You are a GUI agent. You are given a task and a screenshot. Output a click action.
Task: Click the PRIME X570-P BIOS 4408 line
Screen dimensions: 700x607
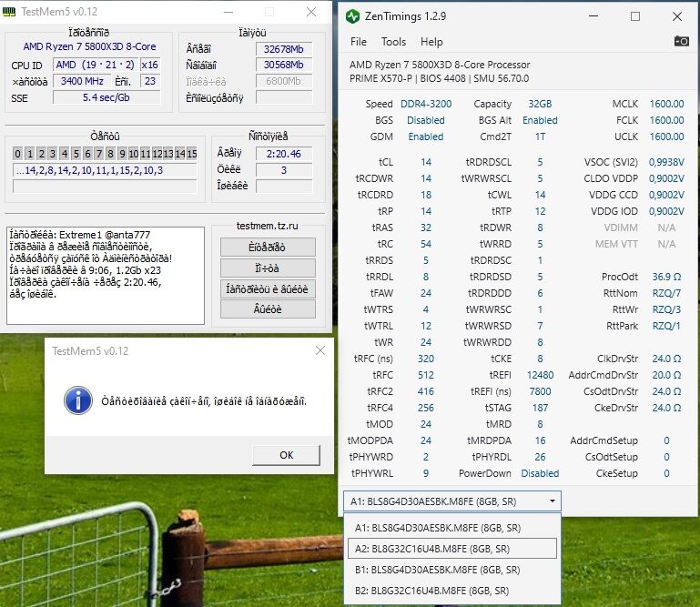(439, 78)
